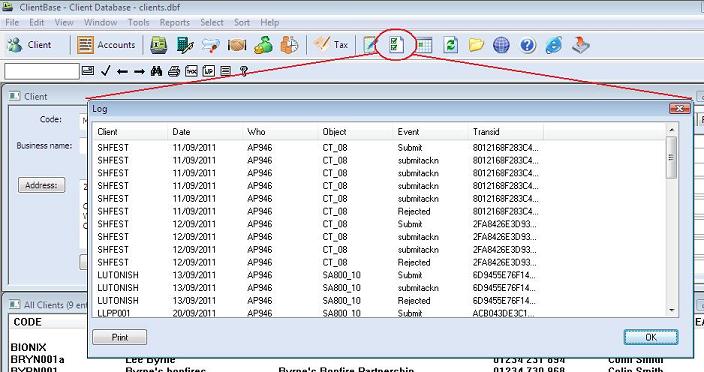Screen dimensions: 704x372
Task: Click the search input field in toolbar
Action: coord(42,71)
